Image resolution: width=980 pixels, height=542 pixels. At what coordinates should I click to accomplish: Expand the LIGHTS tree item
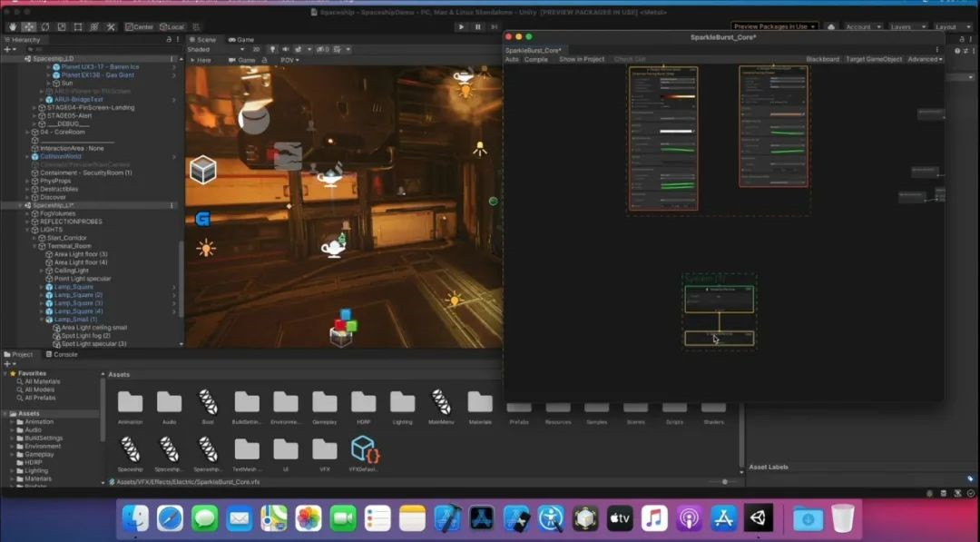tap(28, 230)
